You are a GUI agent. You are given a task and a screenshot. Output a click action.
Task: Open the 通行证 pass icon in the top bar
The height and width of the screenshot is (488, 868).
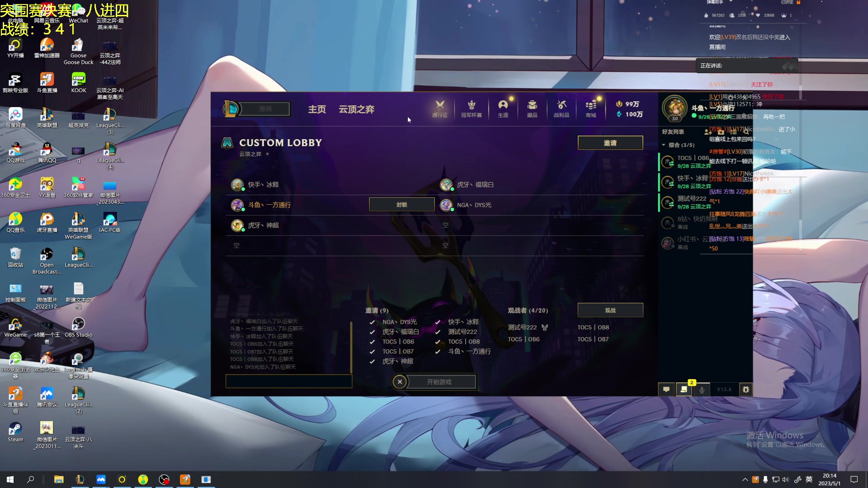coord(439,108)
